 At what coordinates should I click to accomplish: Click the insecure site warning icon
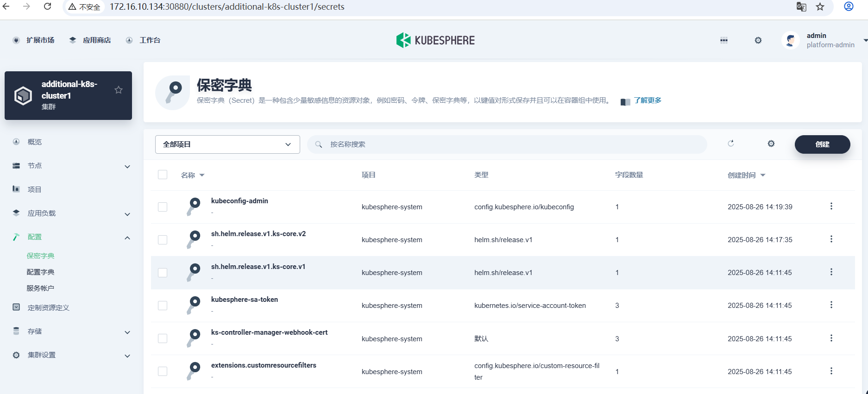click(72, 7)
